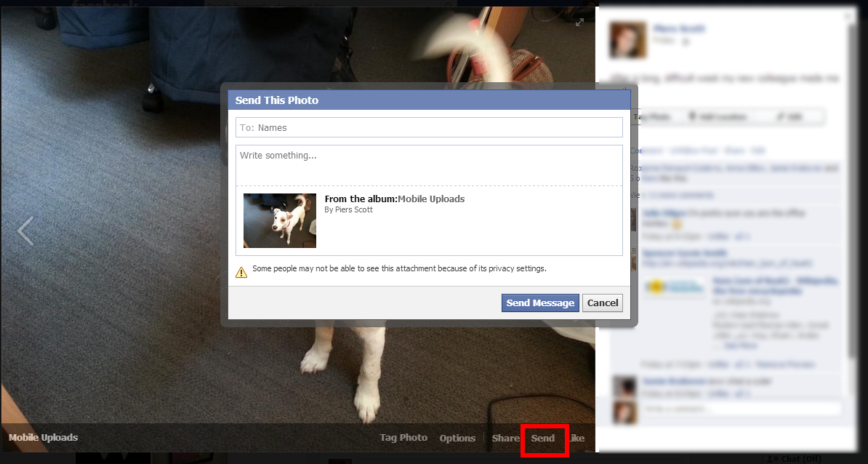Screen dimensions: 868x464
Task: Click Mobile Uploads at bottom left of photo
Action: click(x=43, y=438)
